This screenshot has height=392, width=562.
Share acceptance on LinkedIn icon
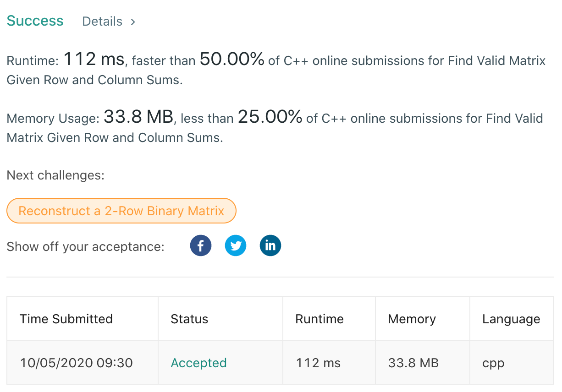(x=270, y=245)
